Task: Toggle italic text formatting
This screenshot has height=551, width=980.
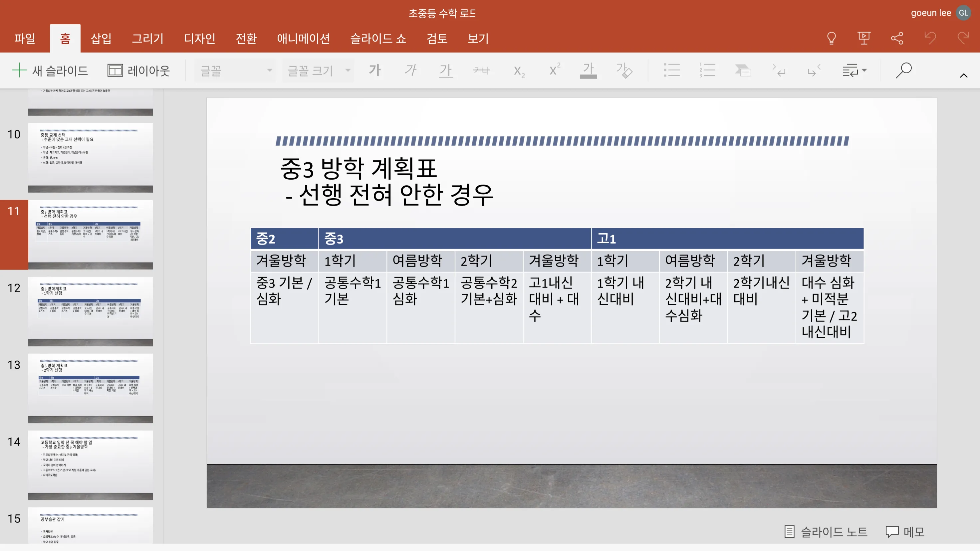Action: coord(410,70)
